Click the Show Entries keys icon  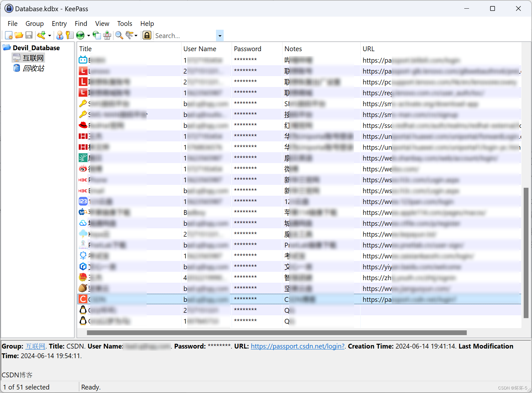[129, 35]
